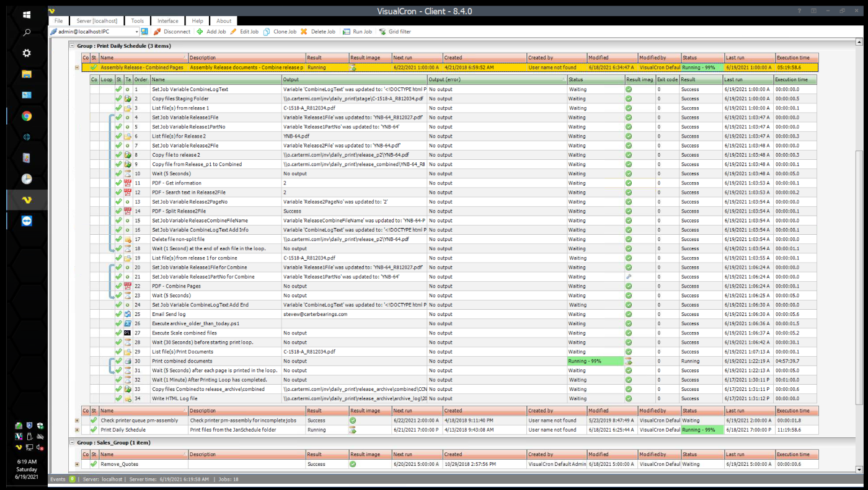The width and height of the screenshot is (868, 490).
Task: Open the Tools menu
Action: pos(137,21)
